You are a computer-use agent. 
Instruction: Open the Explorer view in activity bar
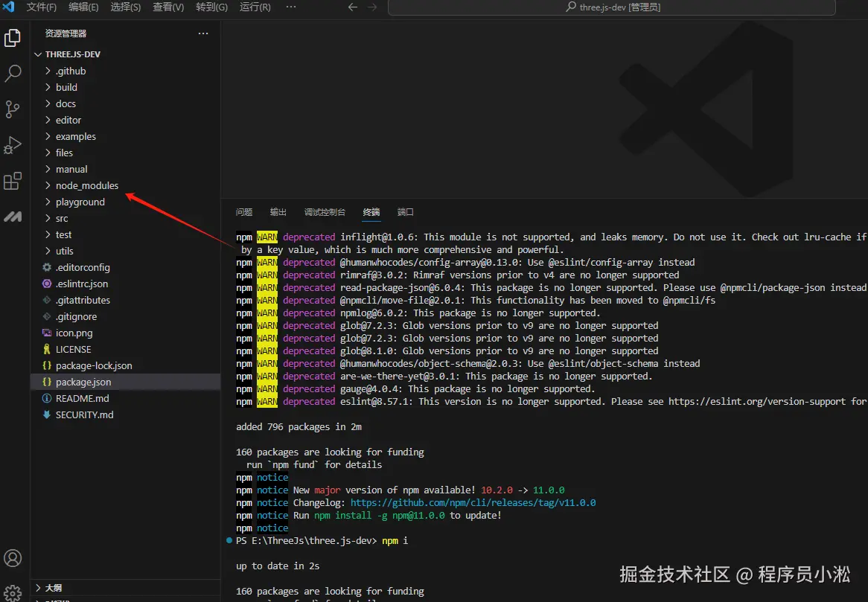point(13,38)
